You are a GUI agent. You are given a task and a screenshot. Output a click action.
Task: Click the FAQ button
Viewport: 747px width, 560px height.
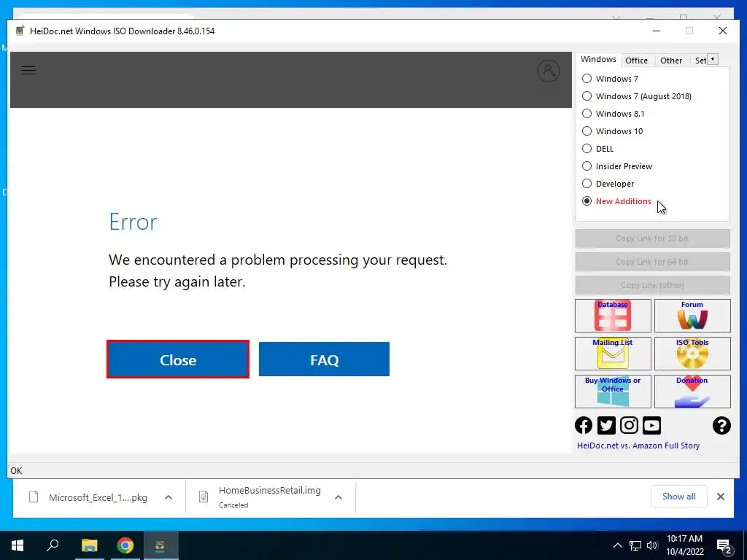point(324,359)
